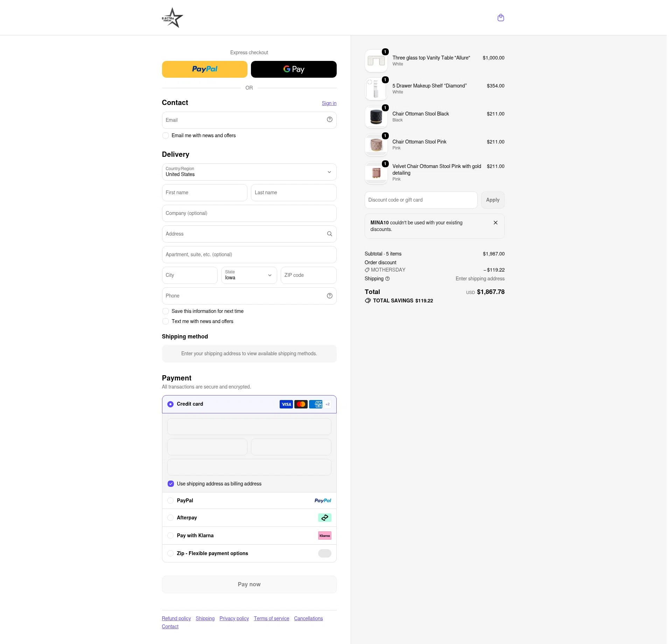Open the shopping bag cart icon
Image resolution: width=672 pixels, height=644 pixels.
pos(500,17)
